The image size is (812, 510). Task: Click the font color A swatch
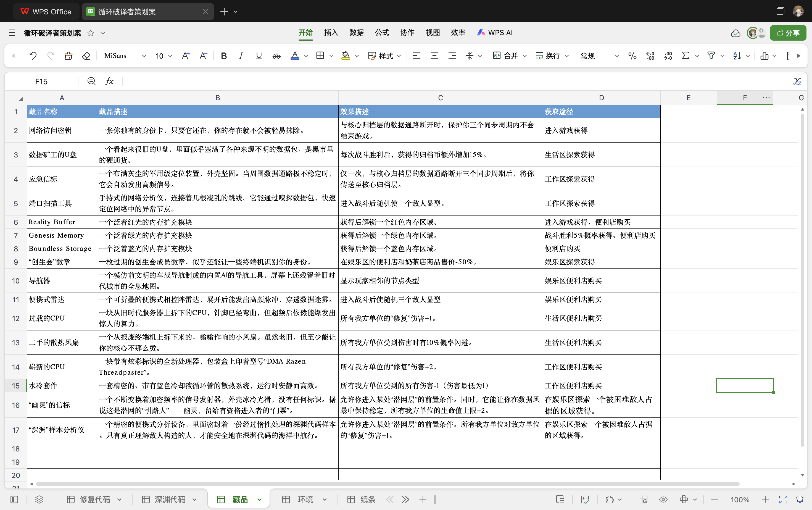point(295,56)
